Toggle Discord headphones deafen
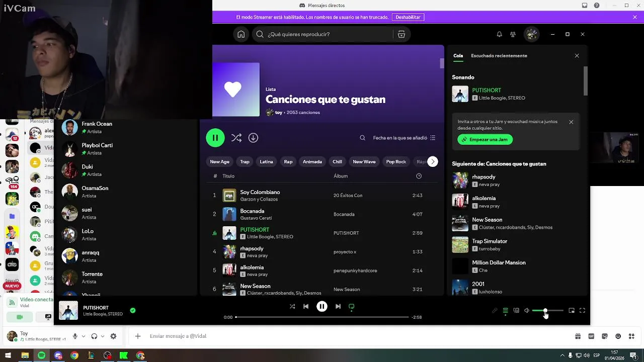 tap(94, 336)
